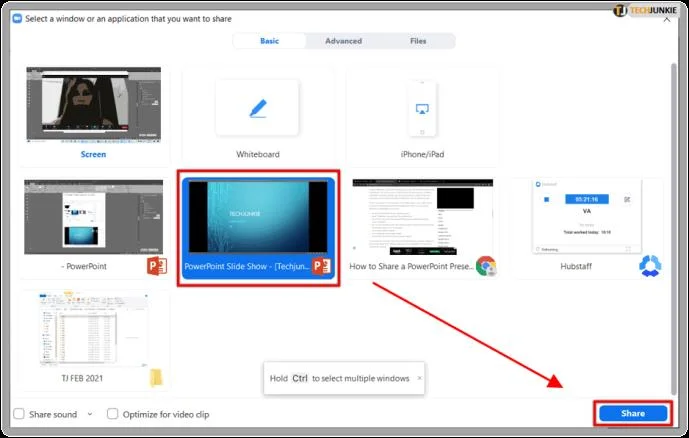Image resolution: width=689 pixels, height=438 pixels.
Task: Open the Advanced tab
Action: pyautogui.click(x=344, y=41)
